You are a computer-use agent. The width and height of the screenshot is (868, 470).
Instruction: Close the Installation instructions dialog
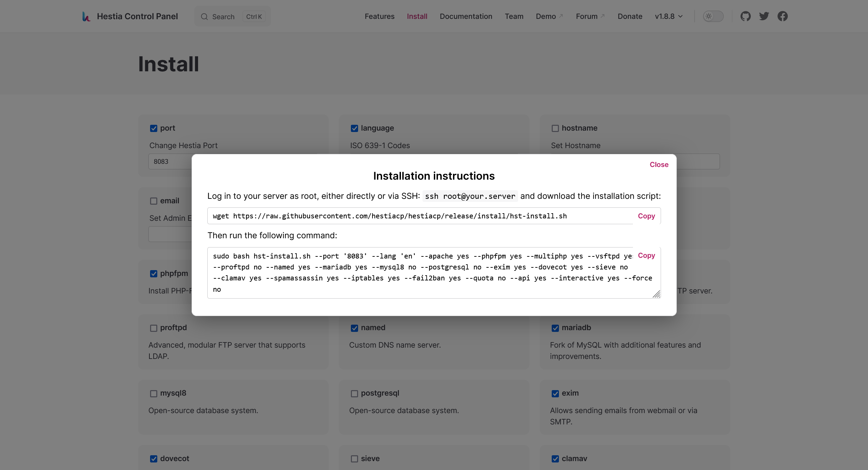(x=659, y=165)
